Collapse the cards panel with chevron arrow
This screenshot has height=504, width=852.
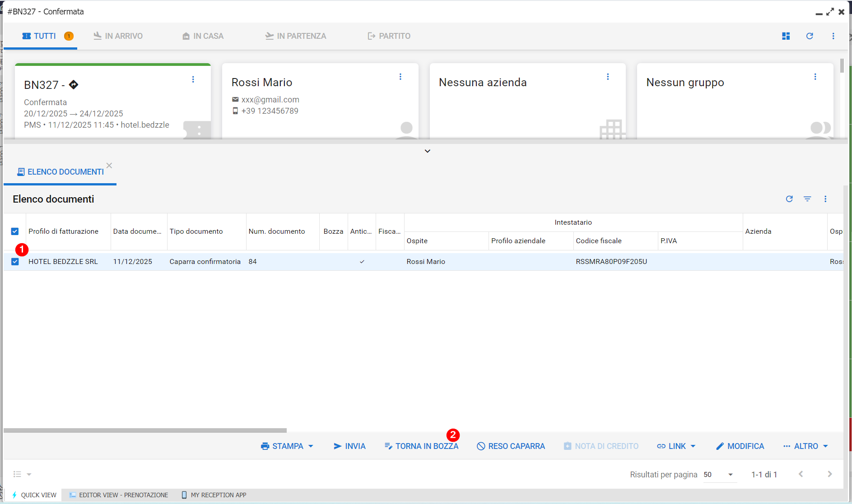click(427, 151)
